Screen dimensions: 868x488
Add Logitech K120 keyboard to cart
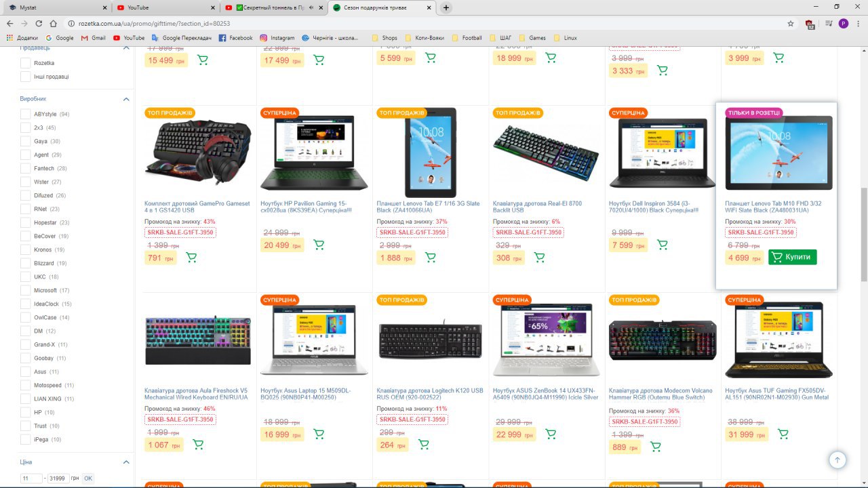424,445
